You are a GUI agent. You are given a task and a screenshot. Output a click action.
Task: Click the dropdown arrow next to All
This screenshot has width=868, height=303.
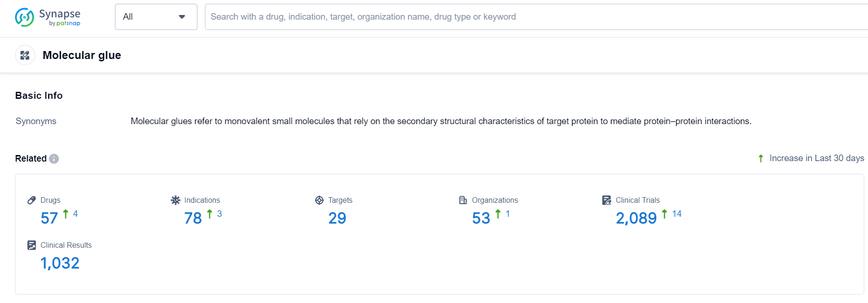point(182,17)
